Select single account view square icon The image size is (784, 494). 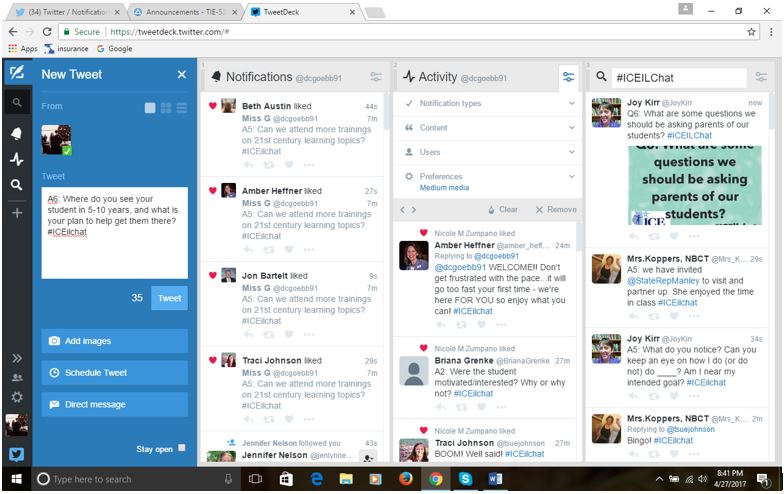tap(150, 108)
